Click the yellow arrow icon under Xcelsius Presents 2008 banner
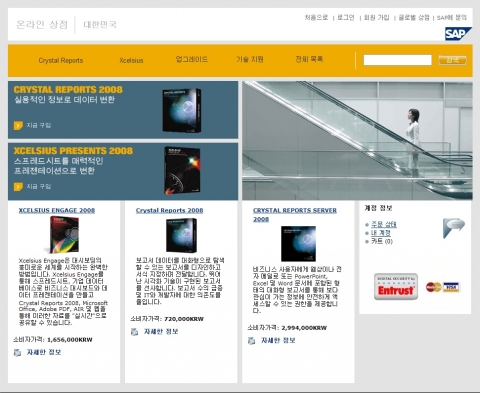 [x=18, y=186]
